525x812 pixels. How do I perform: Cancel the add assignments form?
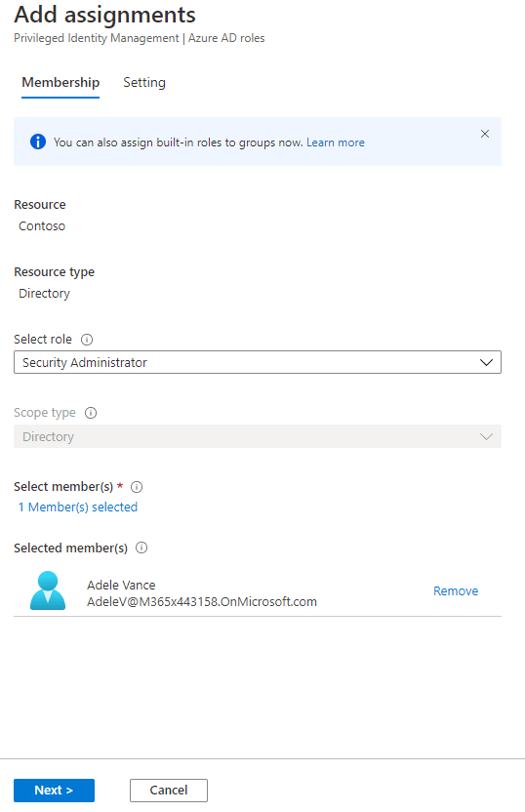[x=169, y=791]
